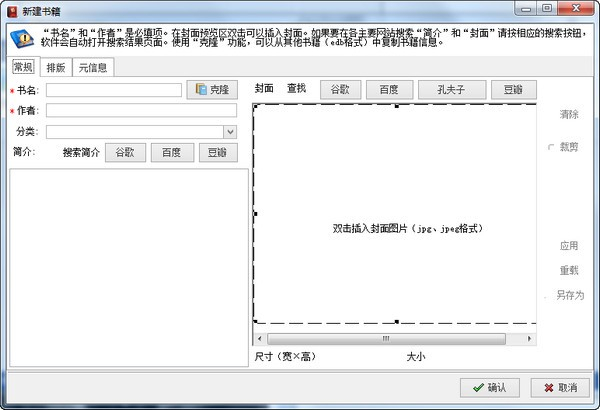This screenshot has width=600, height=410.
Task: Click the 尺寸（宽×高） label
Action: click(x=285, y=356)
